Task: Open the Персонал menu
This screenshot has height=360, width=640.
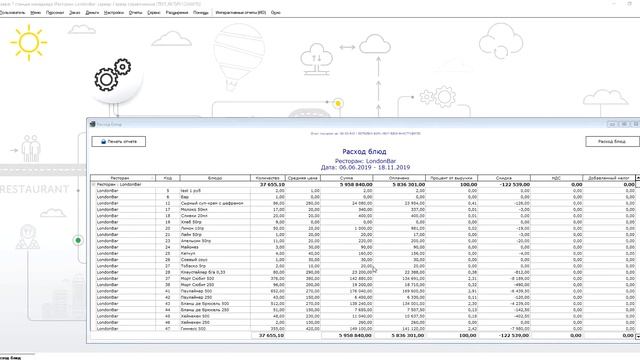Action: click(x=55, y=13)
